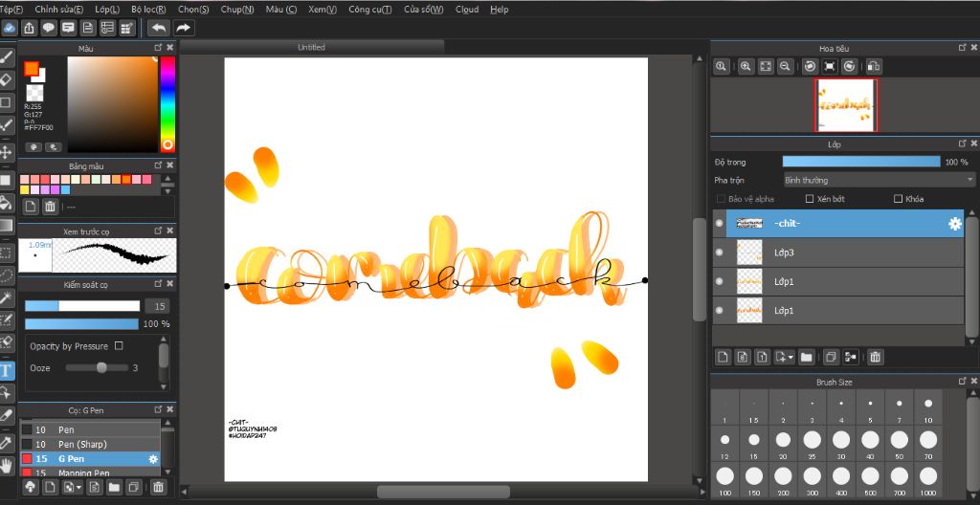
Task: Select the Hand pan tool
Action: [7, 466]
